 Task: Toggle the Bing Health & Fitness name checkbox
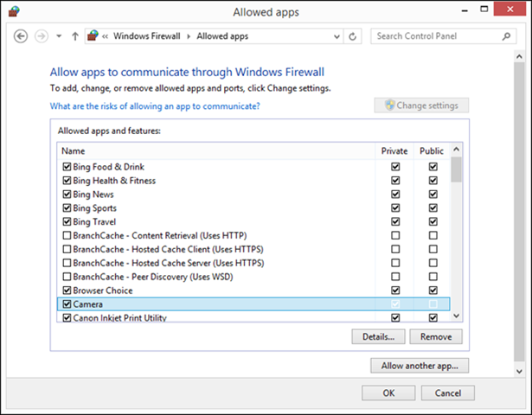pyautogui.click(x=67, y=181)
